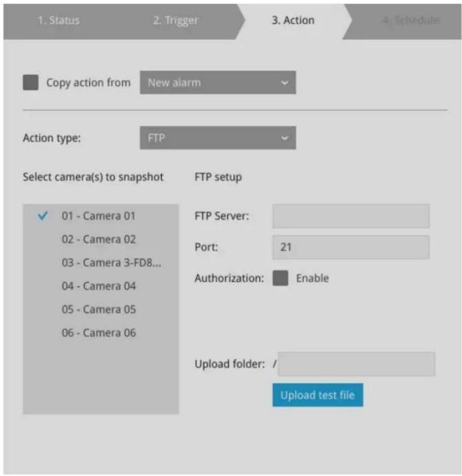Image resolution: width=462 pixels, height=476 pixels.
Task: Uncheck 01 - Camera 01 checkmark
Action: click(42, 216)
